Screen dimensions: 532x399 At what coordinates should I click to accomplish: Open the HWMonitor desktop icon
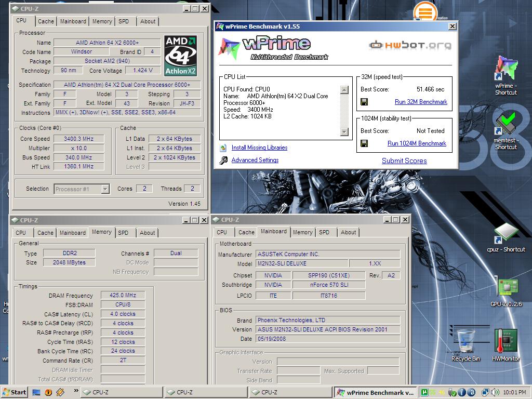(506, 345)
